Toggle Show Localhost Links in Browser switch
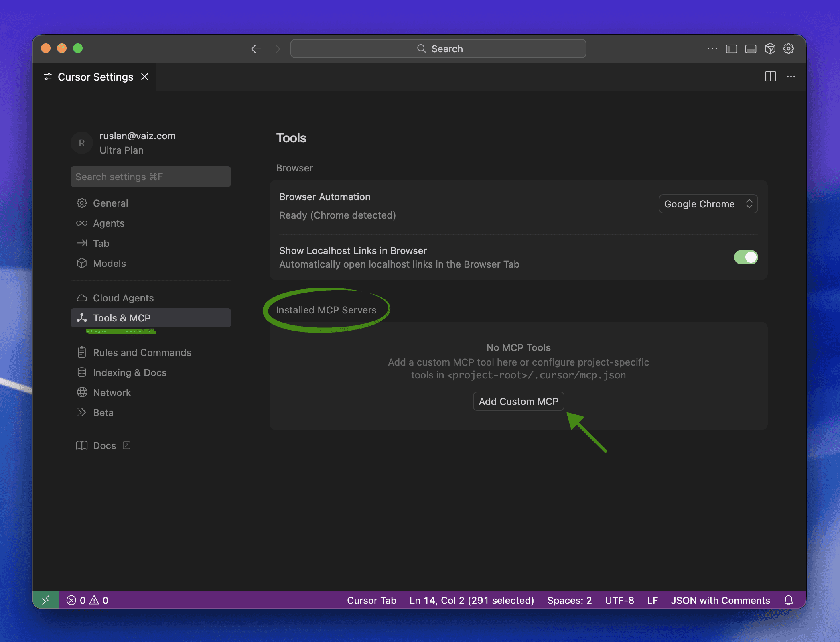 (745, 257)
